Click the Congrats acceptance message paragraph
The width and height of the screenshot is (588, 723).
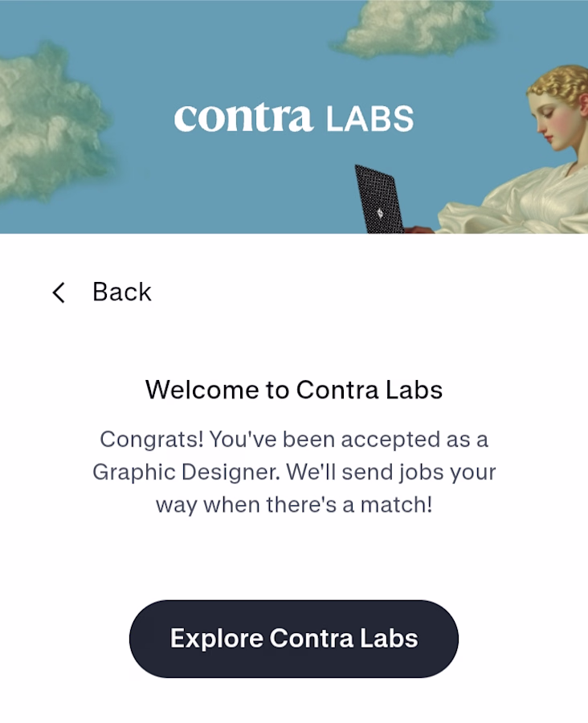pyautogui.click(x=294, y=472)
